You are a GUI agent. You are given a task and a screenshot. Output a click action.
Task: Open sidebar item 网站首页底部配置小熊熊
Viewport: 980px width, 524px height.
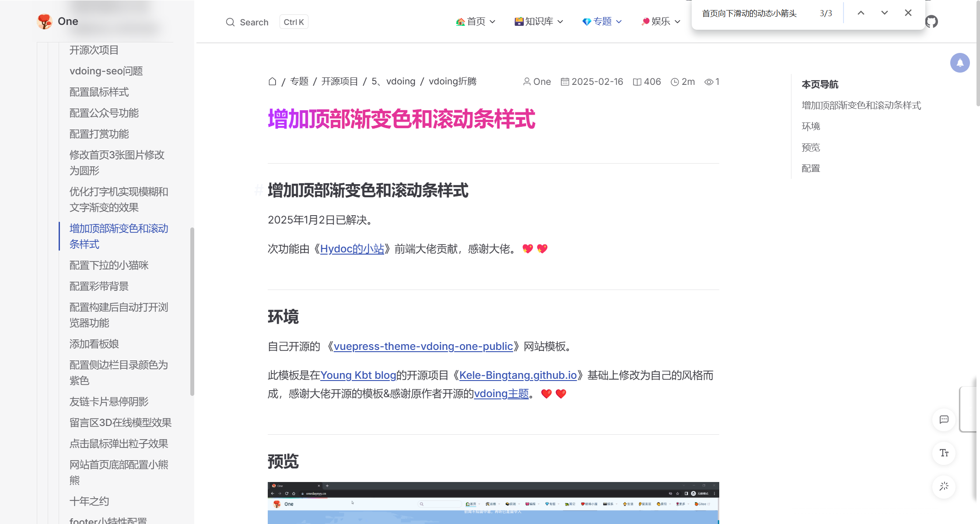click(x=119, y=472)
